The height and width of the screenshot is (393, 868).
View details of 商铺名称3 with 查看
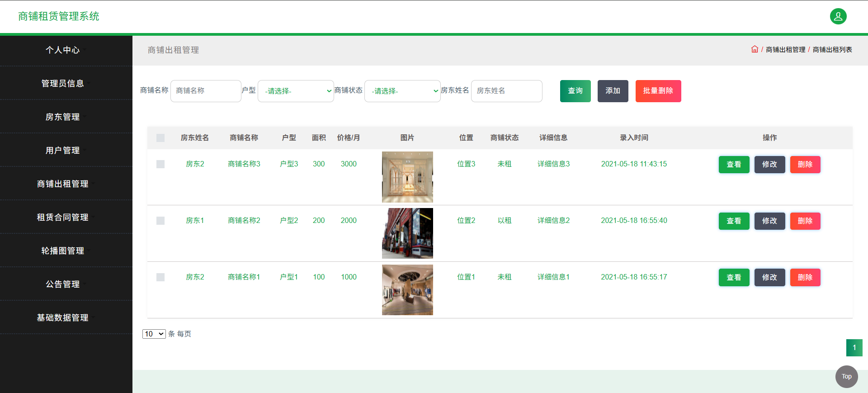coord(734,165)
